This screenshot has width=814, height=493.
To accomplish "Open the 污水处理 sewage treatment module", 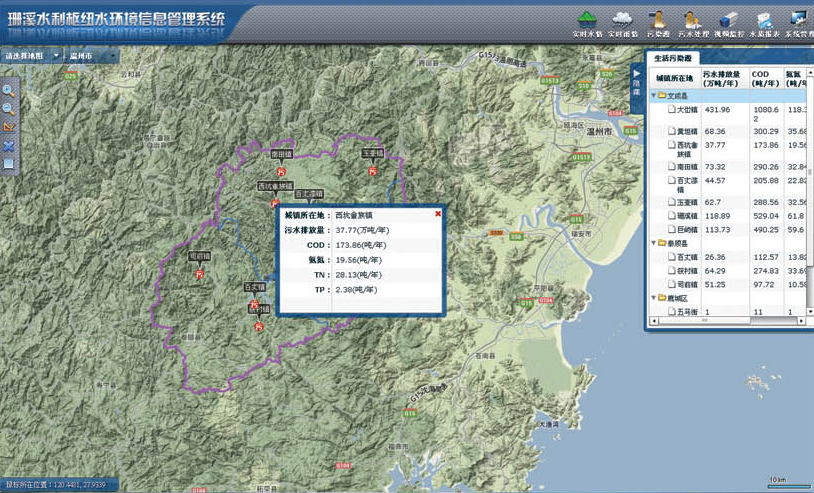I will [691, 23].
